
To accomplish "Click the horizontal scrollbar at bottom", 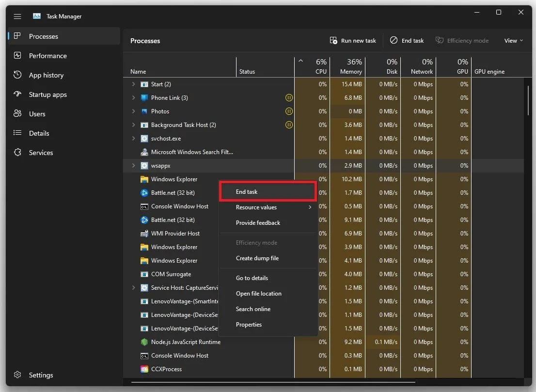I will point(273,382).
